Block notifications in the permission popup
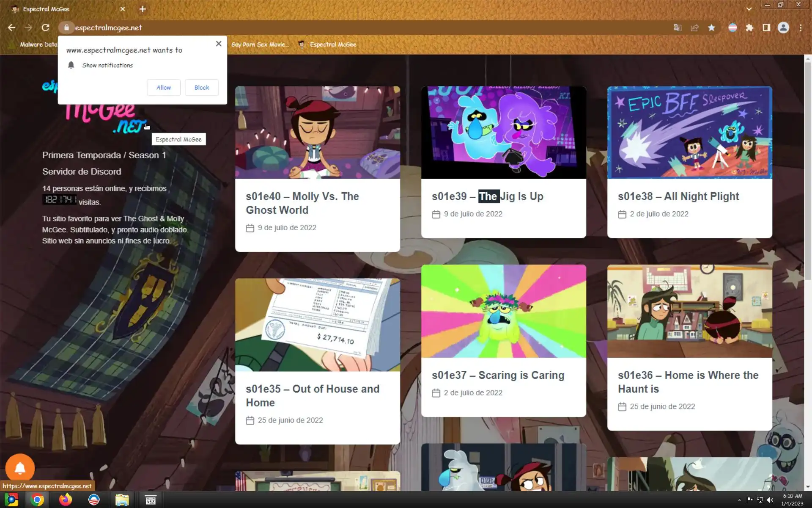 201,87
